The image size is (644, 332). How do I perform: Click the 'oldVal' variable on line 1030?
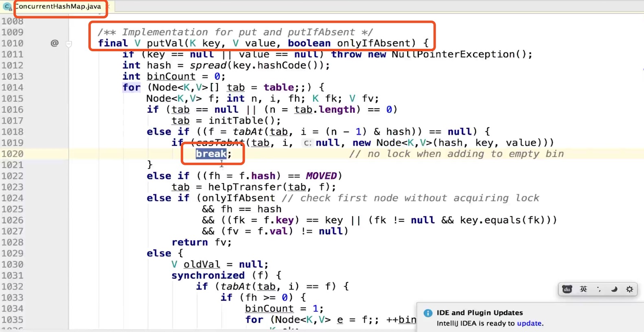202,264
